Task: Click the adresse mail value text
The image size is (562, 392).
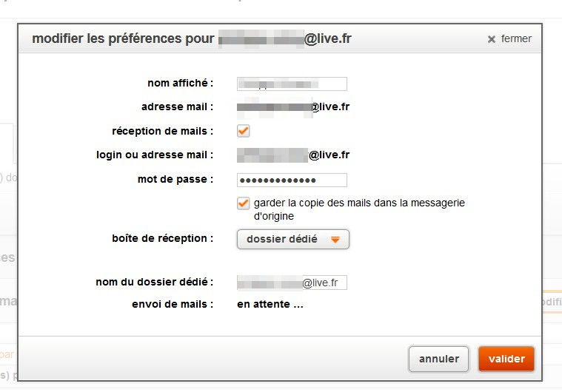Action: [x=292, y=107]
